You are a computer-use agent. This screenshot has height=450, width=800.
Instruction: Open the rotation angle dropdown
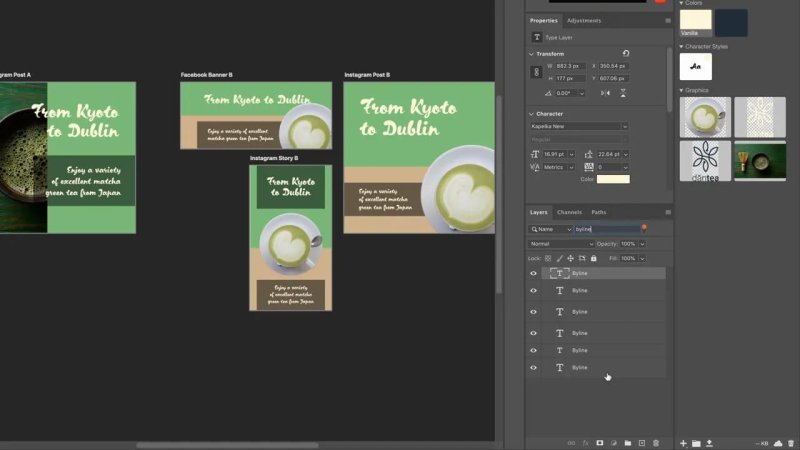[581, 93]
